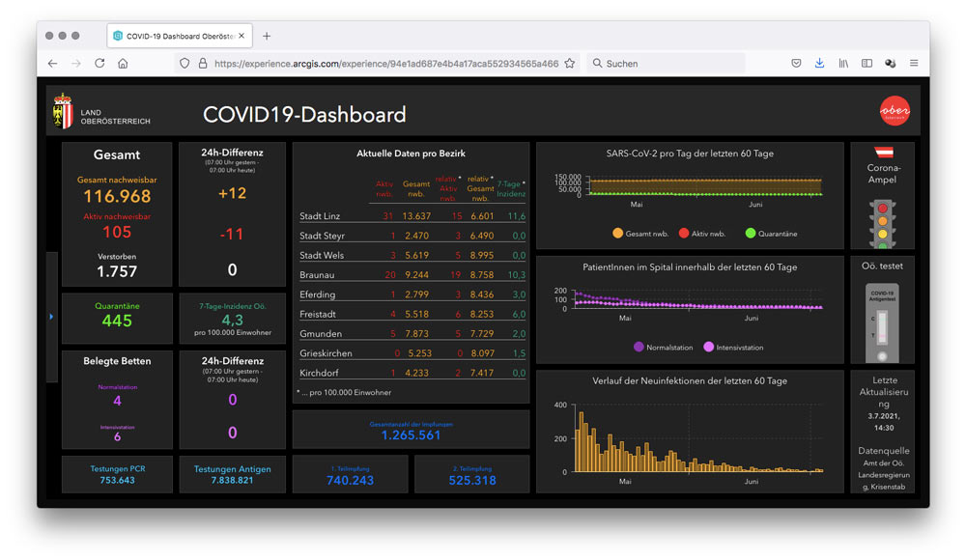
Task: Show the sidebar view icon
Action: click(867, 64)
